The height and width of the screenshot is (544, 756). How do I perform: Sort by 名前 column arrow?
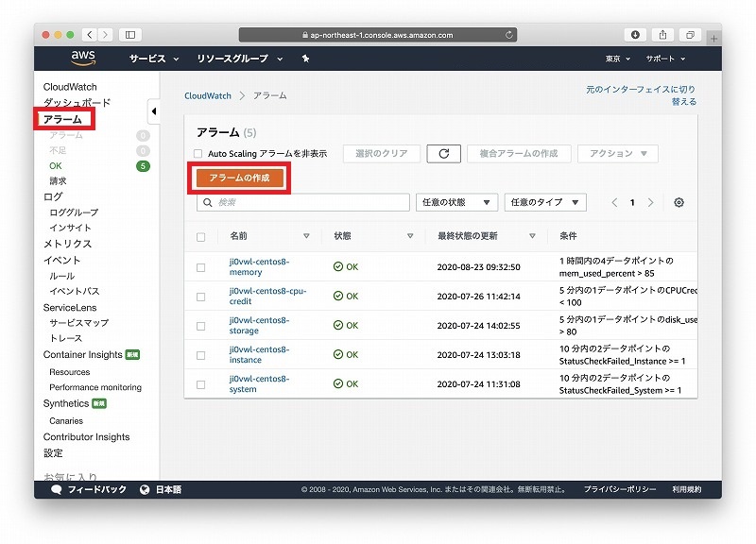(x=306, y=235)
